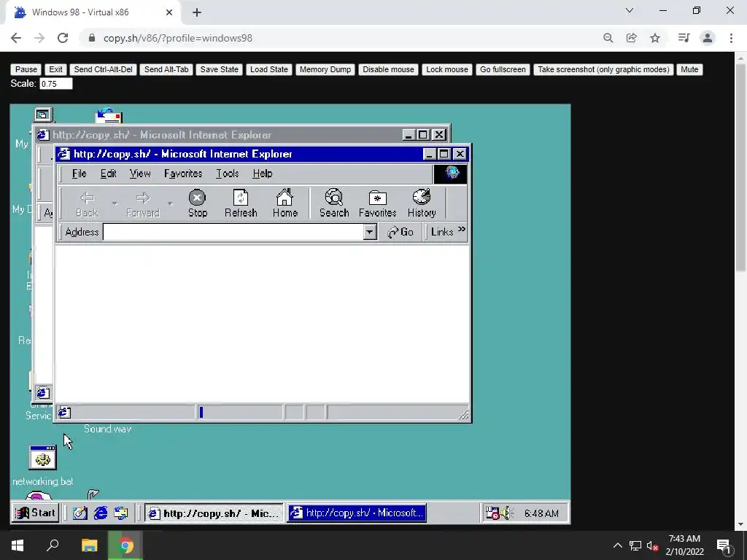Open host Windows search magnifier
Screen dimensions: 747x560
53,545
